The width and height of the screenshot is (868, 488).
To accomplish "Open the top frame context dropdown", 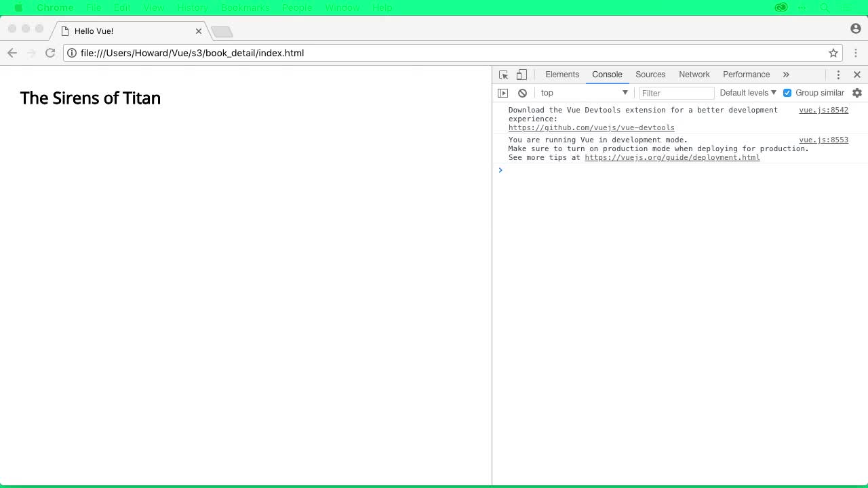I will pyautogui.click(x=583, y=93).
